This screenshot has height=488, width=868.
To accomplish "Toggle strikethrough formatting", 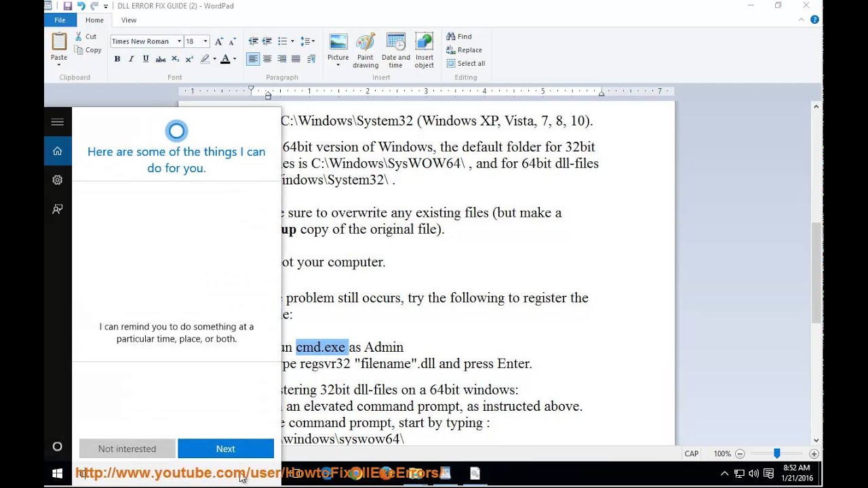I will coord(161,59).
